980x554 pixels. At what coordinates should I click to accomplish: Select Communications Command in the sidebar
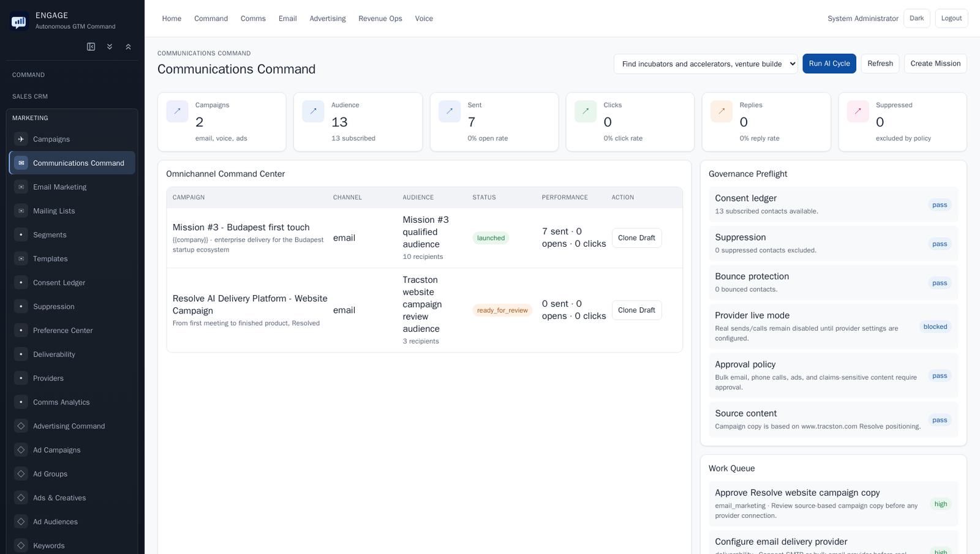72,163
